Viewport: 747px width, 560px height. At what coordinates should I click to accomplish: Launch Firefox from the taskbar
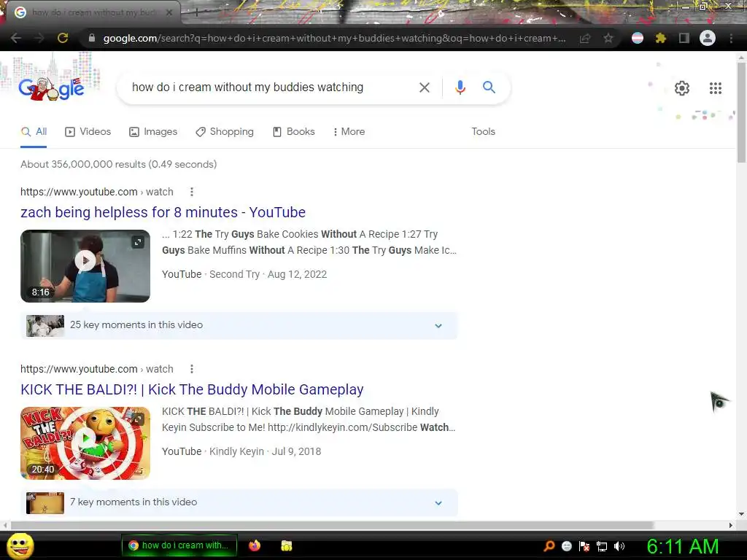point(255,545)
